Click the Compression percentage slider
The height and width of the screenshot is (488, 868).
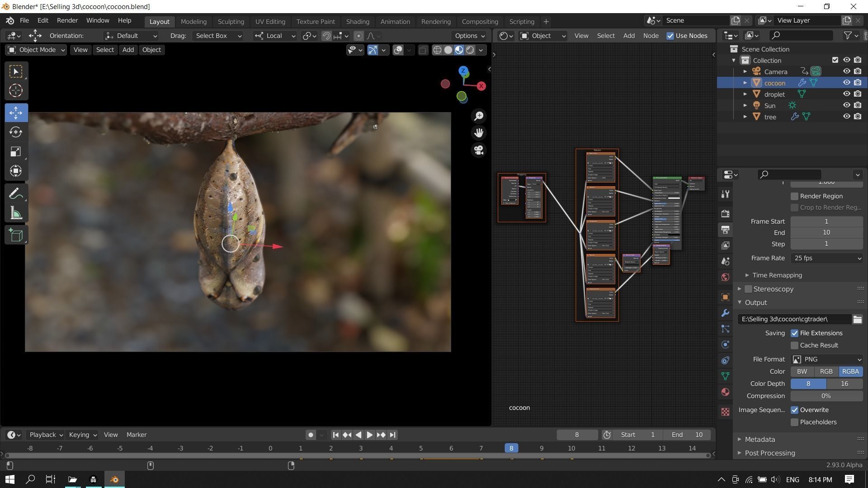[826, 396]
